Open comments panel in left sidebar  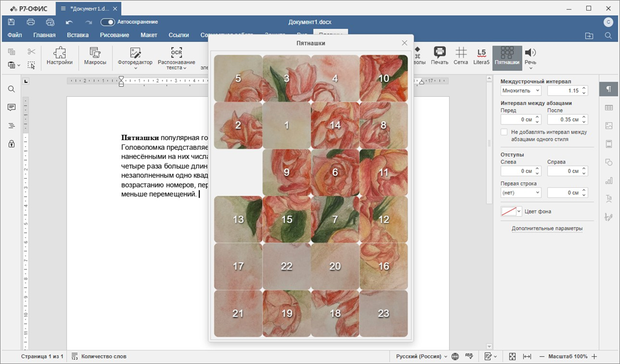11,107
